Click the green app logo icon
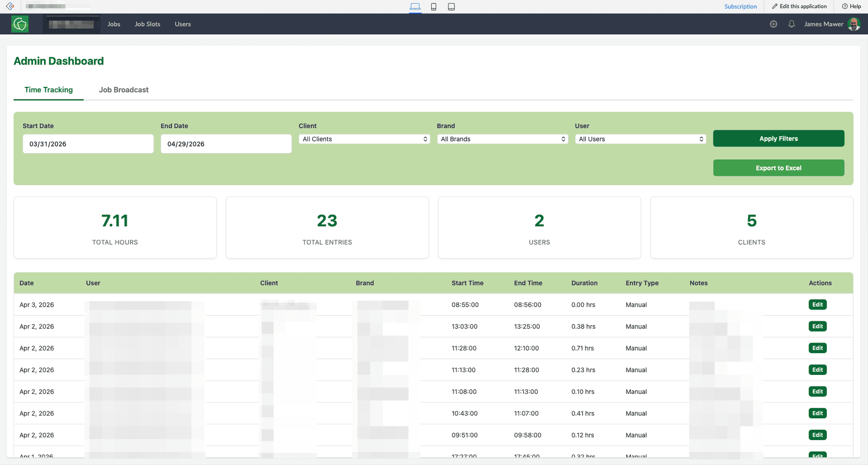 click(20, 24)
